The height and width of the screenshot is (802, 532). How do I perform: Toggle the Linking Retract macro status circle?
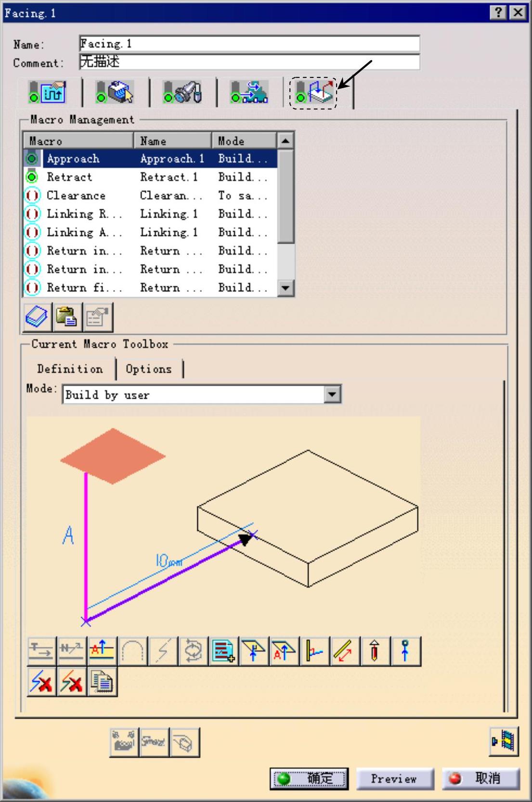point(32,214)
